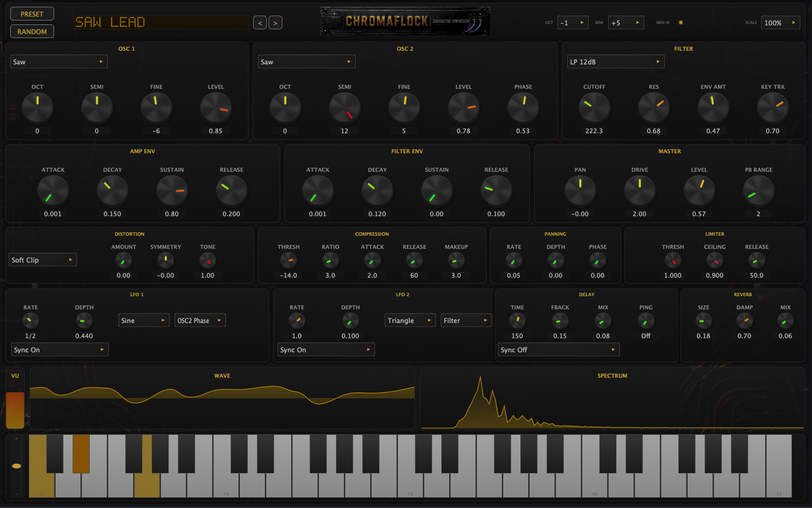
Task: Open LFO 1 OSC2 Phase destination dropdown
Action: point(200,320)
